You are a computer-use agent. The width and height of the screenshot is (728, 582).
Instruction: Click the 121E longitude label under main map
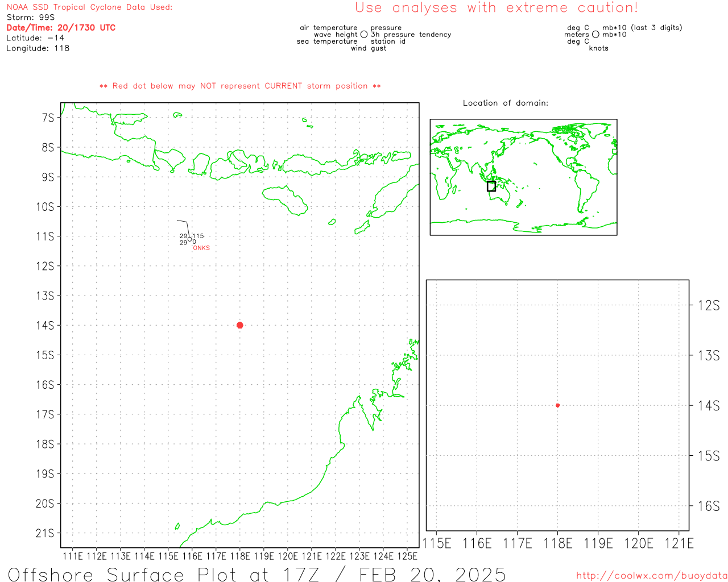coord(311,556)
